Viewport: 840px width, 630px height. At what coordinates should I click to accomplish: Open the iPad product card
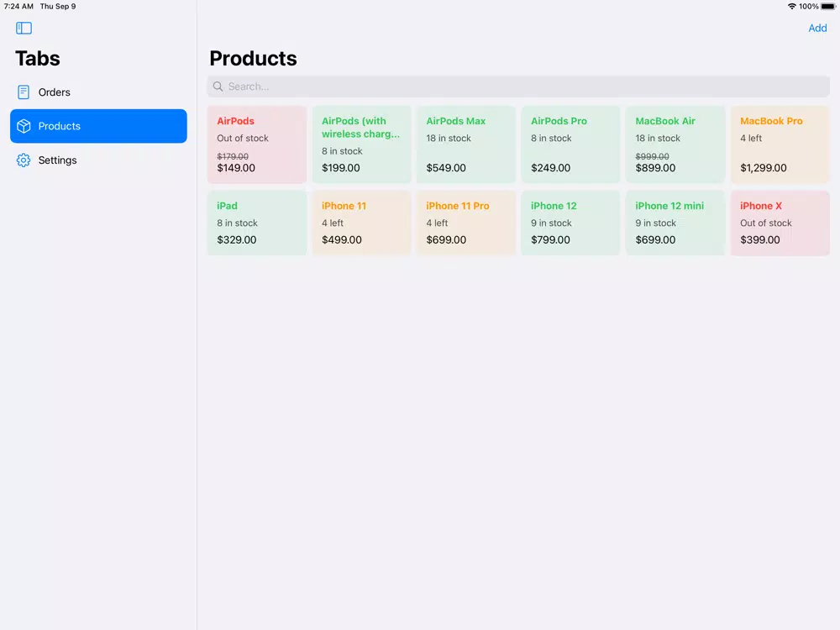pos(257,223)
